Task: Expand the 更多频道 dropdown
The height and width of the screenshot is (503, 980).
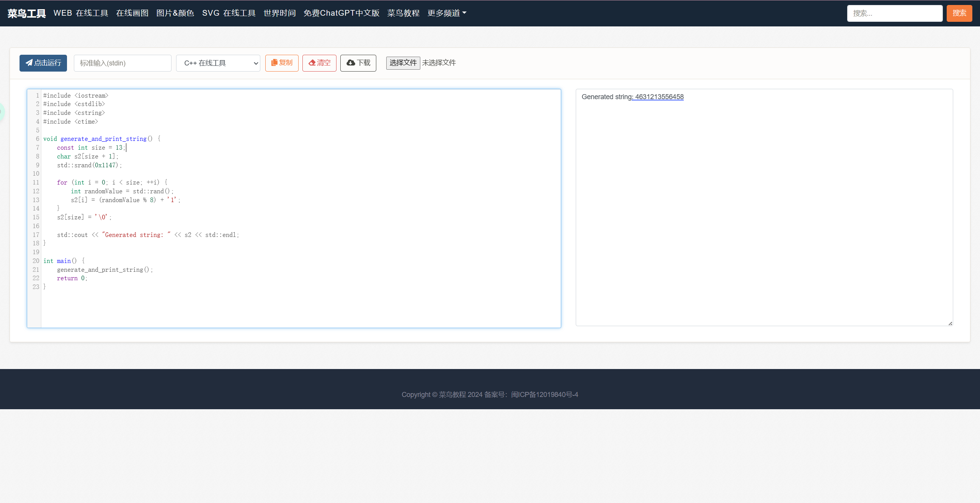Action: point(447,13)
